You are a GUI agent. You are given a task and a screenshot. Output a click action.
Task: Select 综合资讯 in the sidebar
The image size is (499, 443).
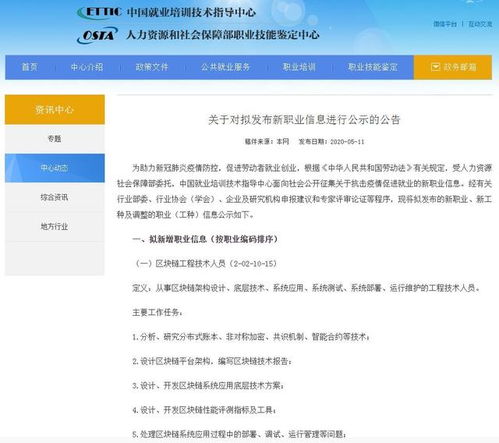pos(55,197)
